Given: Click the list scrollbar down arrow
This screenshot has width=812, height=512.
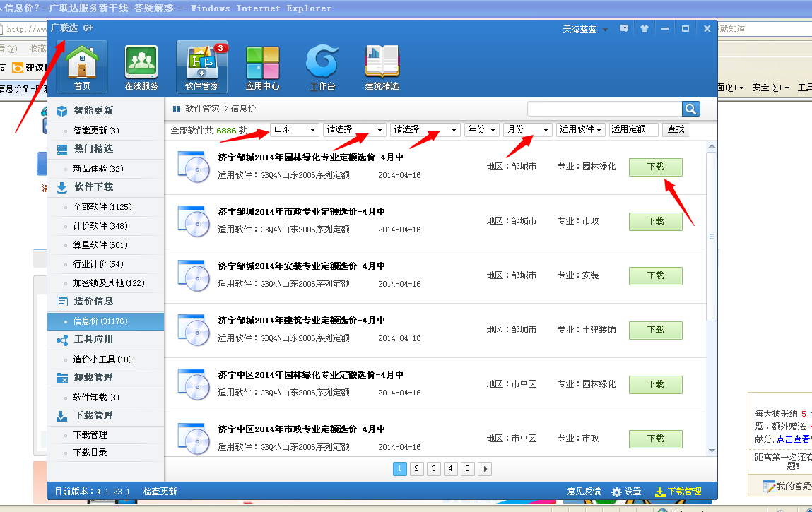Looking at the screenshot, I should pyautogui.click(x=712, y=451).
